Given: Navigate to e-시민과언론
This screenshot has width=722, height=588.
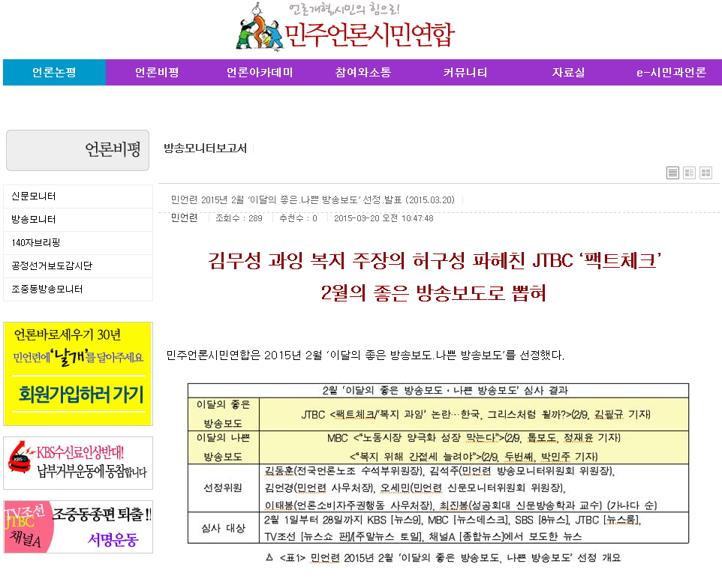Looking at the screenshot, I should (x=671, y=73).
